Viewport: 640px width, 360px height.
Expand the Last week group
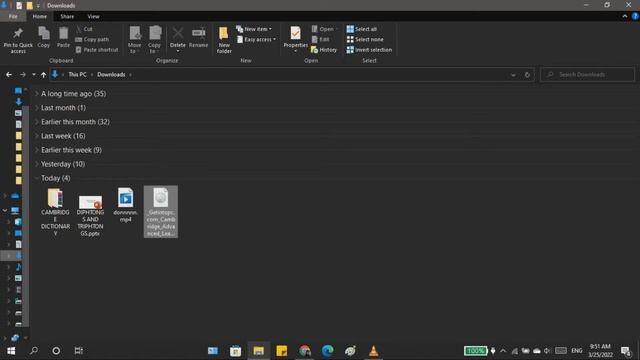click(37, 136)
